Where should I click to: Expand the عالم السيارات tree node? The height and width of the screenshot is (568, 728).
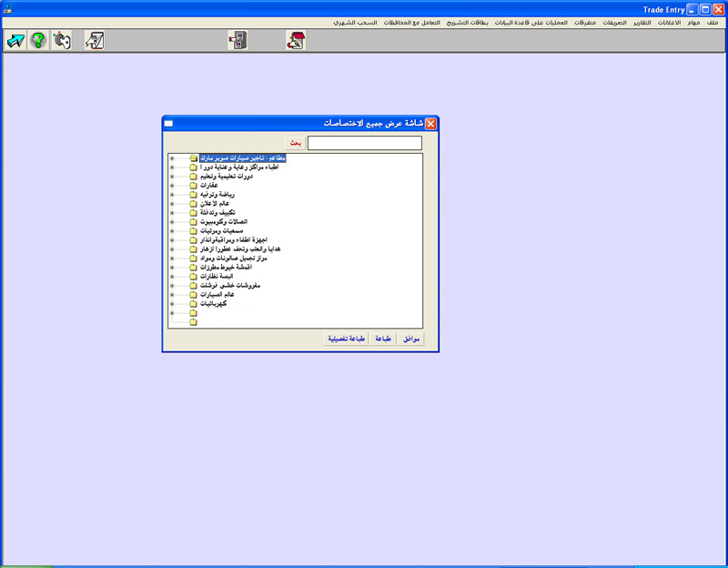[x=171, y=294]
